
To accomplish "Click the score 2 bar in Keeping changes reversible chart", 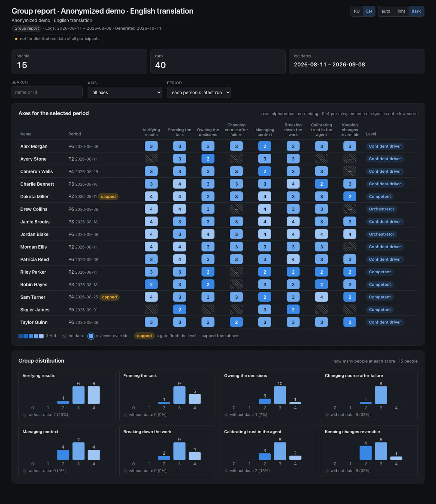I will 365,453.
